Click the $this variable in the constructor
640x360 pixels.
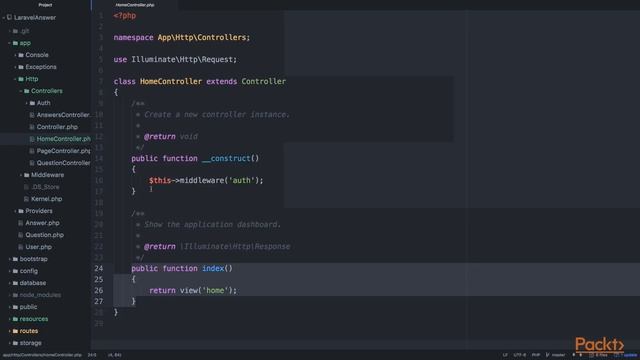160,180
